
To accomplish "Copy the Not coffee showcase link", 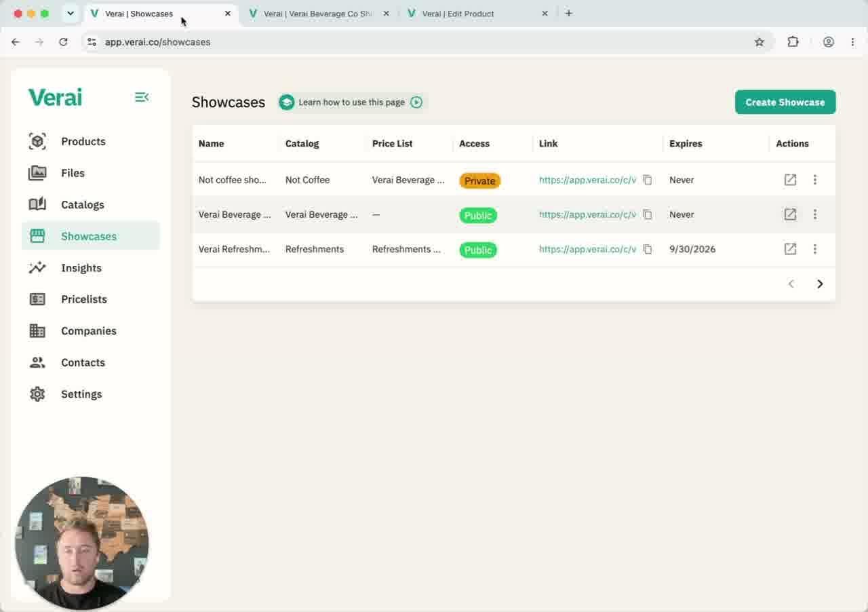I will pos(648,180).
